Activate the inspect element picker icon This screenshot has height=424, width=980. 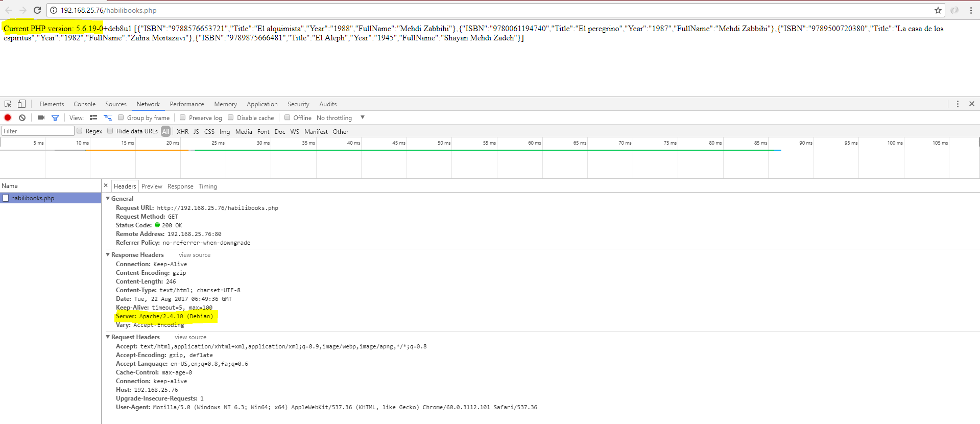(x=8, y=104)
